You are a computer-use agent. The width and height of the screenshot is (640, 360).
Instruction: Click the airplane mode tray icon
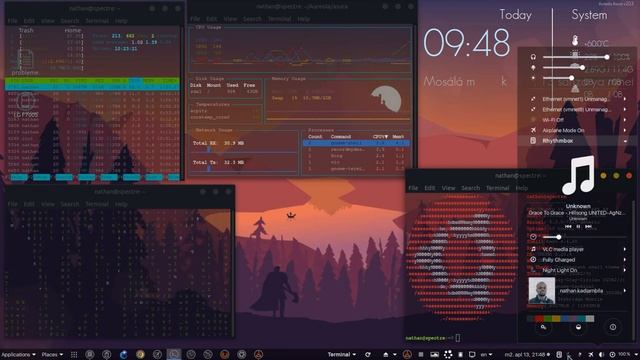tap(591, 354)
